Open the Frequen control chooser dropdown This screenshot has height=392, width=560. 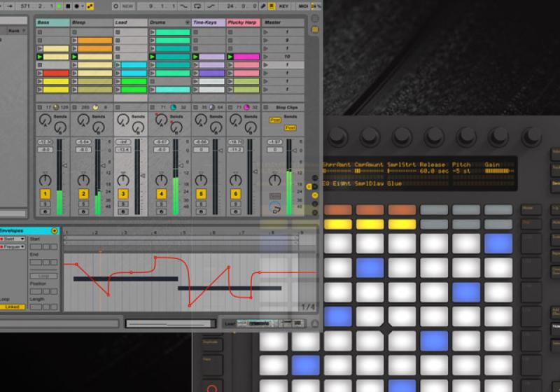23,246
